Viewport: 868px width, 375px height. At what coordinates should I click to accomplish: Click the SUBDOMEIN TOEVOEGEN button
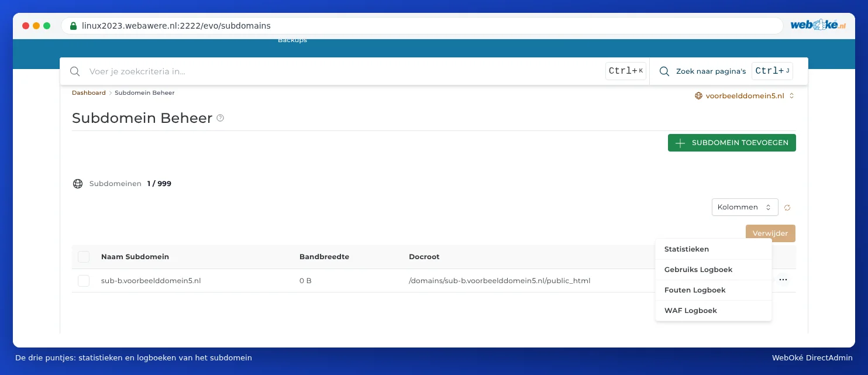tap(732, 143)
